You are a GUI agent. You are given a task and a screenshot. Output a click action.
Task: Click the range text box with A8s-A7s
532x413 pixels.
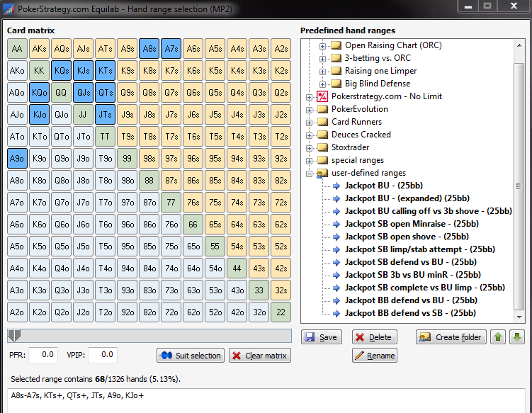266,401
